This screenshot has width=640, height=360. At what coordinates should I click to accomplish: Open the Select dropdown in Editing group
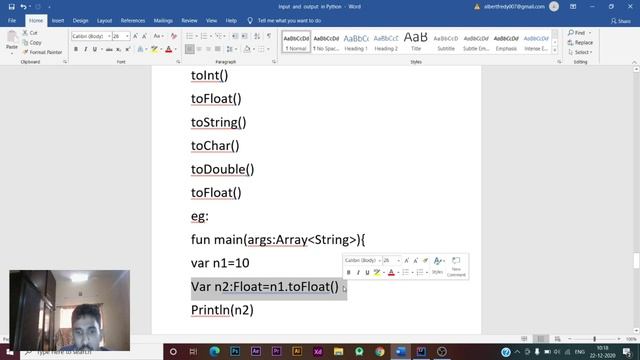(x=580, y=52)
